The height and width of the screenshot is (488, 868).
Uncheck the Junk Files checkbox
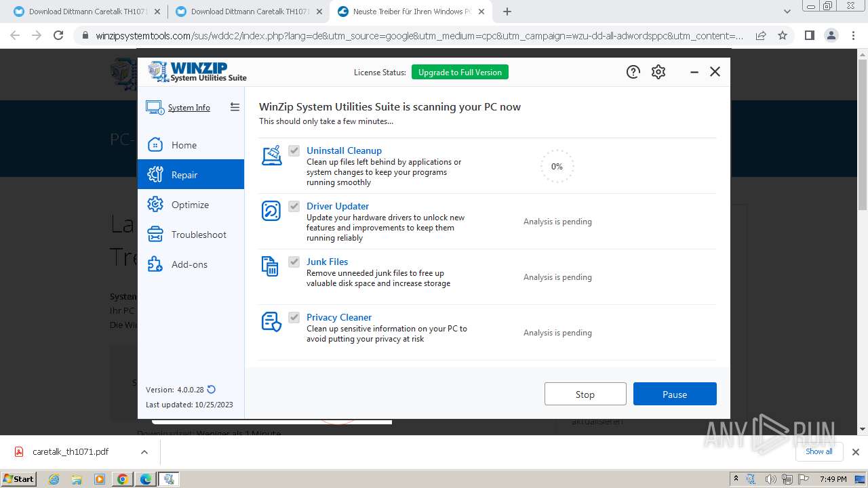(294, 262)
